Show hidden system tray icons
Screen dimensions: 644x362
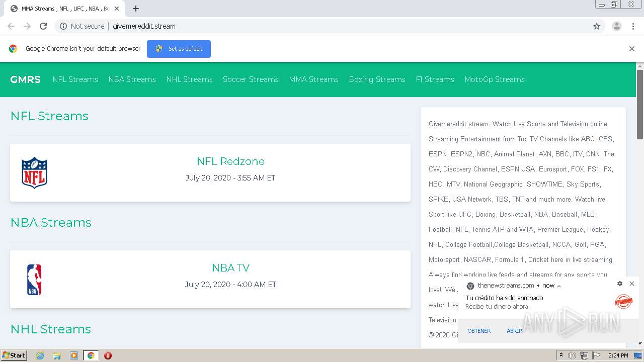(x=561, y=355)
